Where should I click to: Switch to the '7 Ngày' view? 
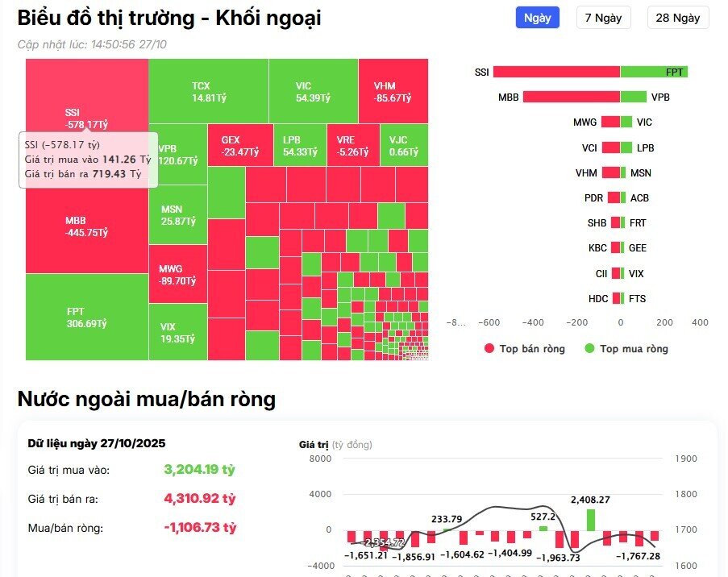(x=603, y=18)
